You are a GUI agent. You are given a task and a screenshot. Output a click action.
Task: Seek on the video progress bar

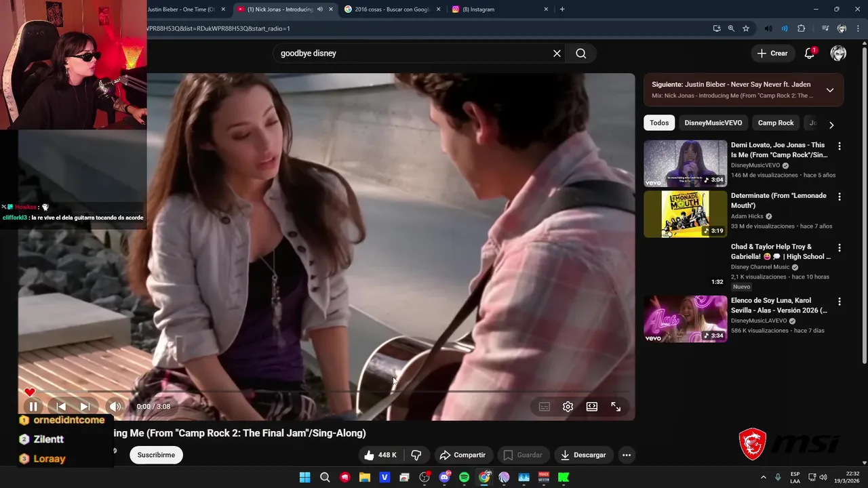tap(325, 392)
